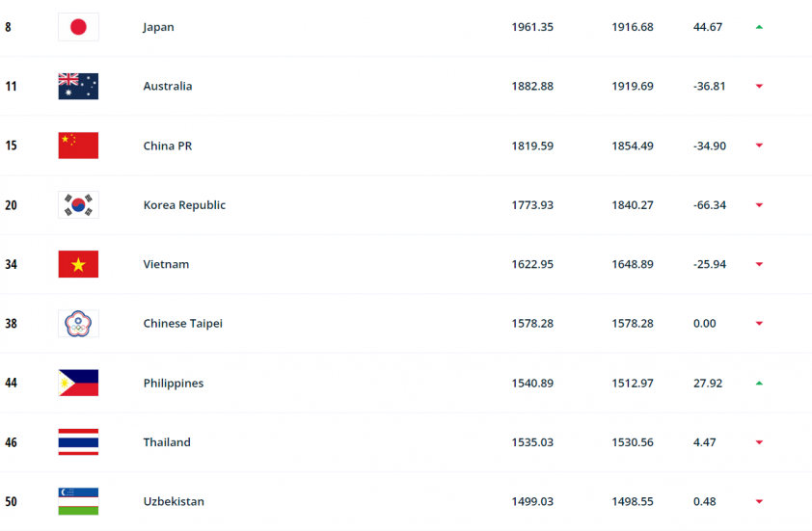
Task: Click Vietnam's total points 1622.95
Action: click(532, 264)
